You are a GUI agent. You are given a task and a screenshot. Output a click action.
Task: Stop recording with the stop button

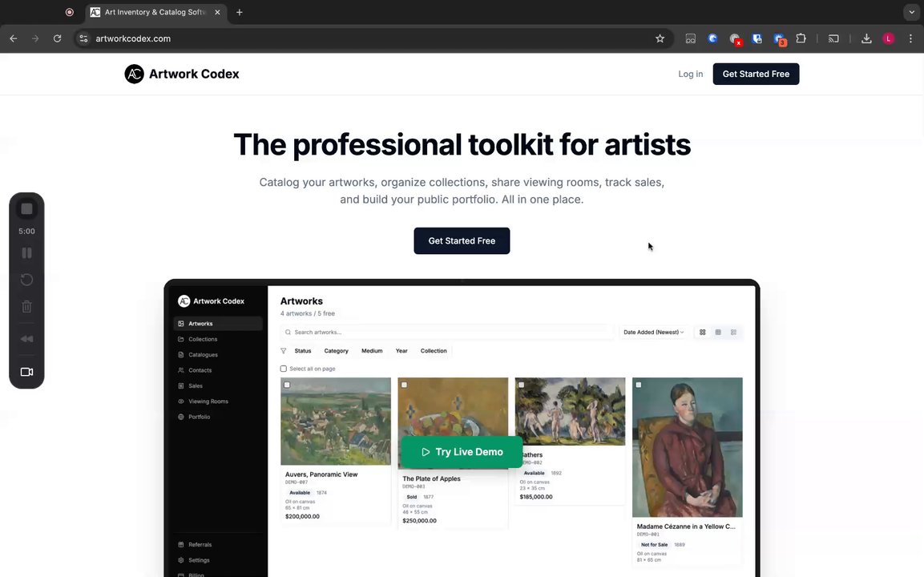click(x=26, y=208)
